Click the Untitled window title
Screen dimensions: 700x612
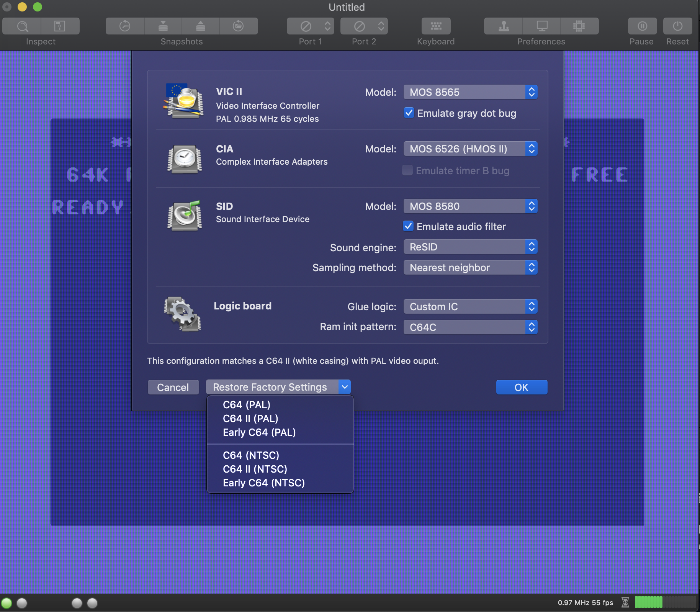(347, 7)
